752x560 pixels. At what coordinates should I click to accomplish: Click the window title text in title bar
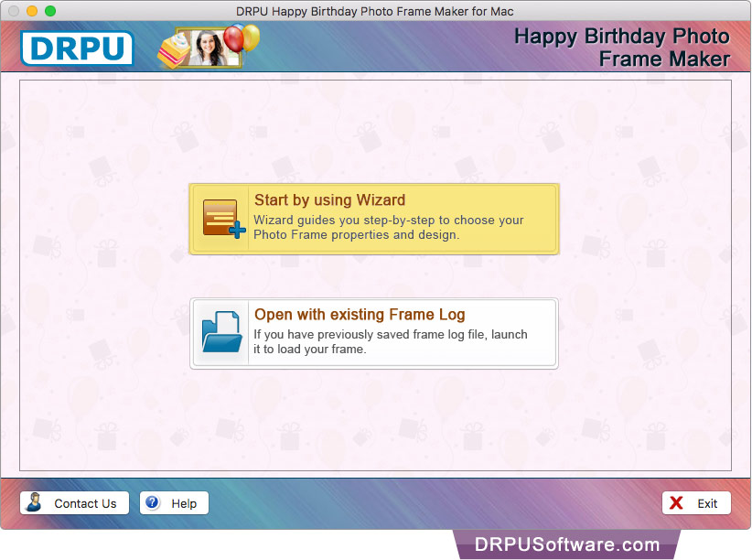(x=374, y=11)
